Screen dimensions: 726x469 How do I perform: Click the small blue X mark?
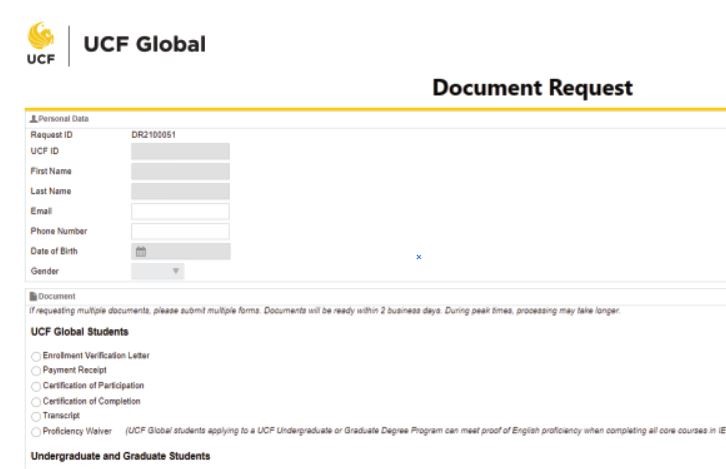coord(419,257)
